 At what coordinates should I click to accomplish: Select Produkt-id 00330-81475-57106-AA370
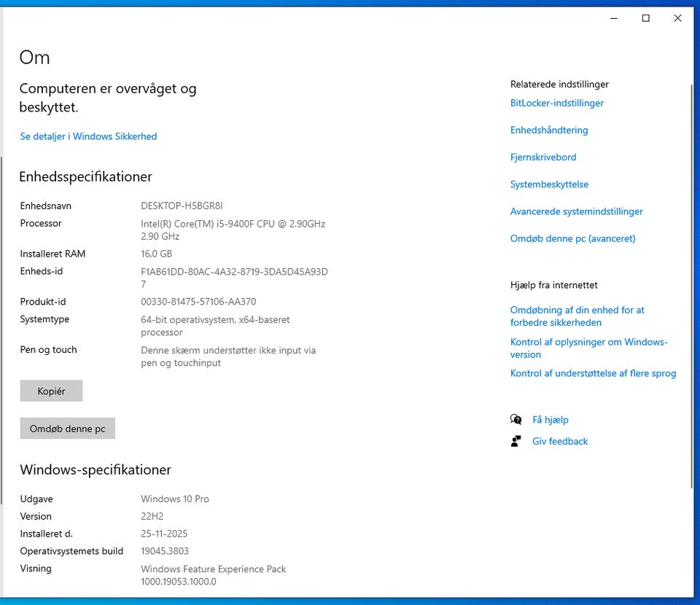click(198, 302)
